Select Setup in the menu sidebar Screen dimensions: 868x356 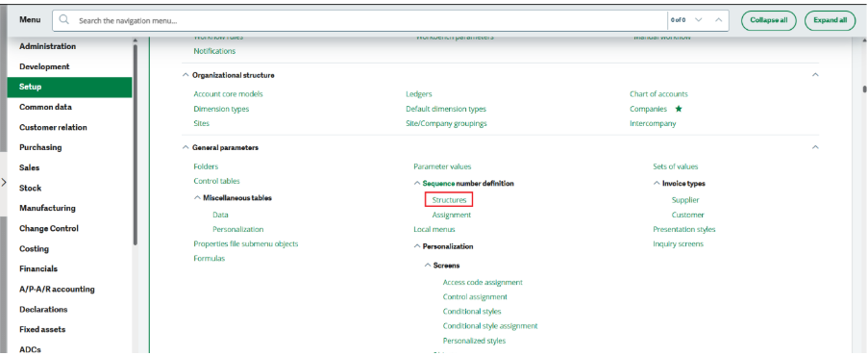pos(70,87)
